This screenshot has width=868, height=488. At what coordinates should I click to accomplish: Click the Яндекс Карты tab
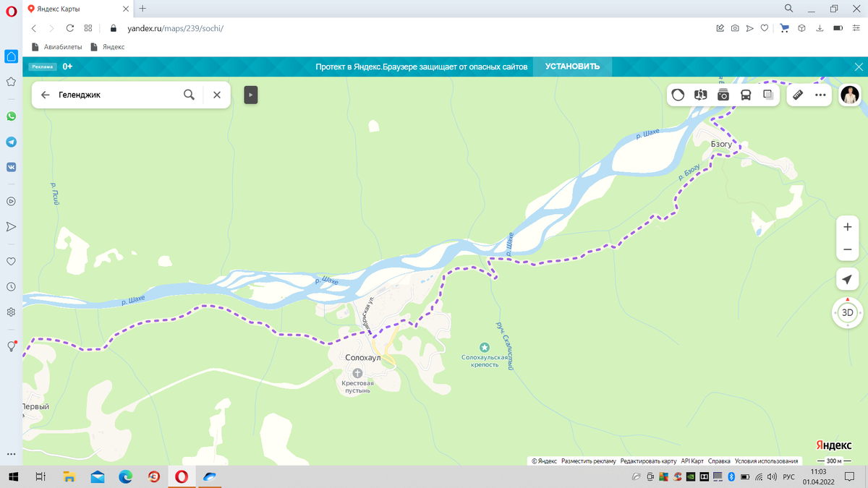point(78,9)
